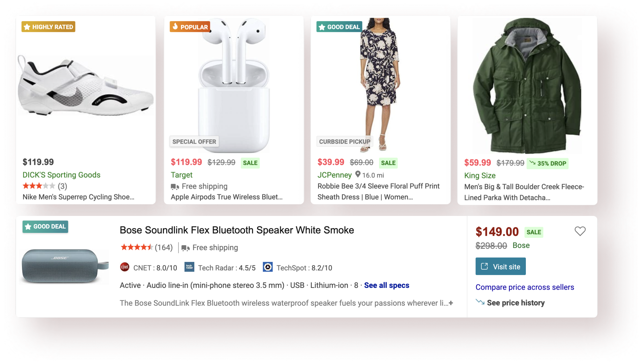The image size is (644, 364).
Task: Open See price history
Action: (516, 303)
